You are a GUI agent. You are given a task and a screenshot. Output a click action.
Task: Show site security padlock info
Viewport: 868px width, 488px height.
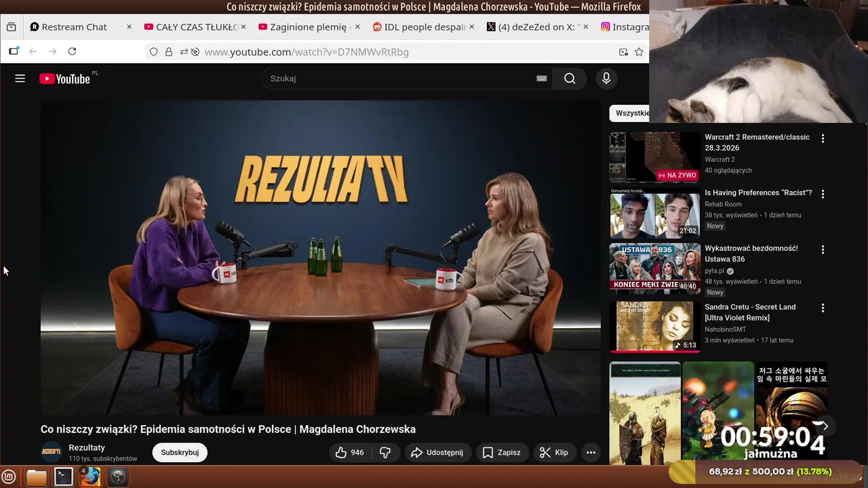point(168,52)
